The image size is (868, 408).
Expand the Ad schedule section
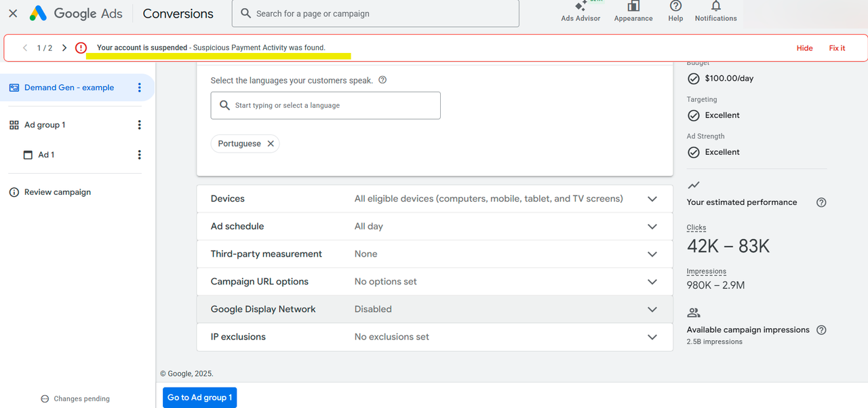[x=652, y=227]
